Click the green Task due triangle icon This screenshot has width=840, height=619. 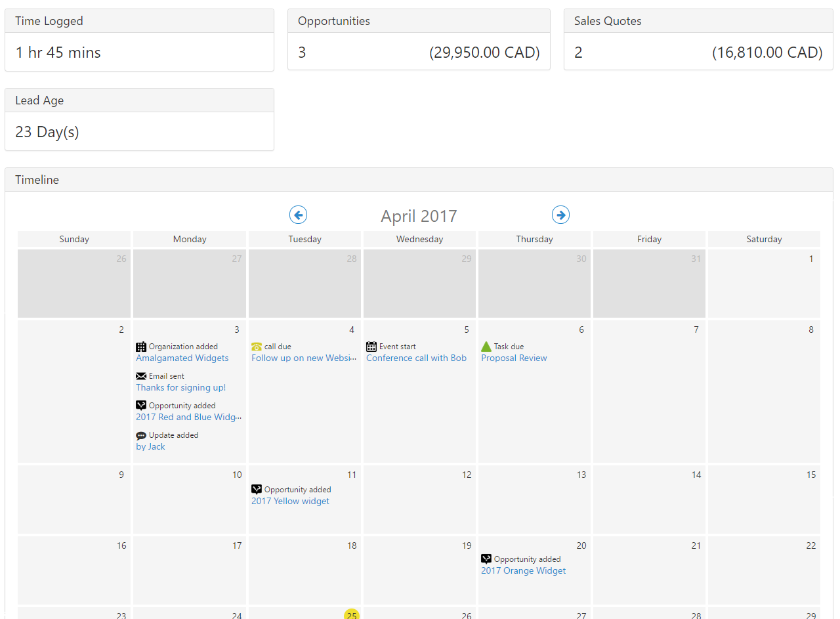[486, 347]
